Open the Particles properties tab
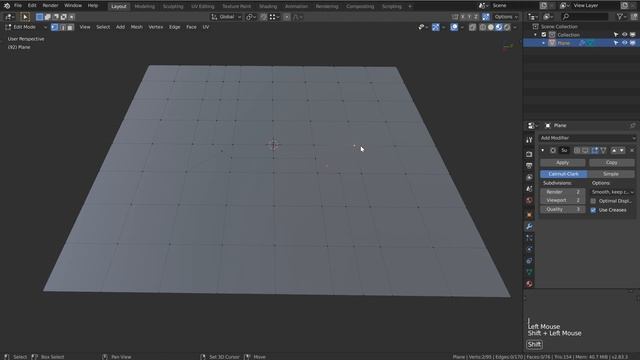The image size is (640, 360). [529, 238]
